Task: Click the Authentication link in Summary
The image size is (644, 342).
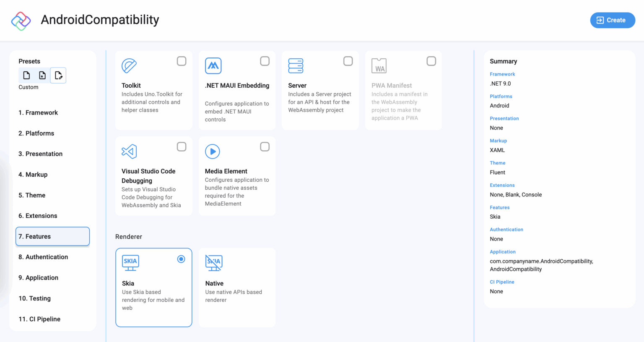Action: [506, 230]
